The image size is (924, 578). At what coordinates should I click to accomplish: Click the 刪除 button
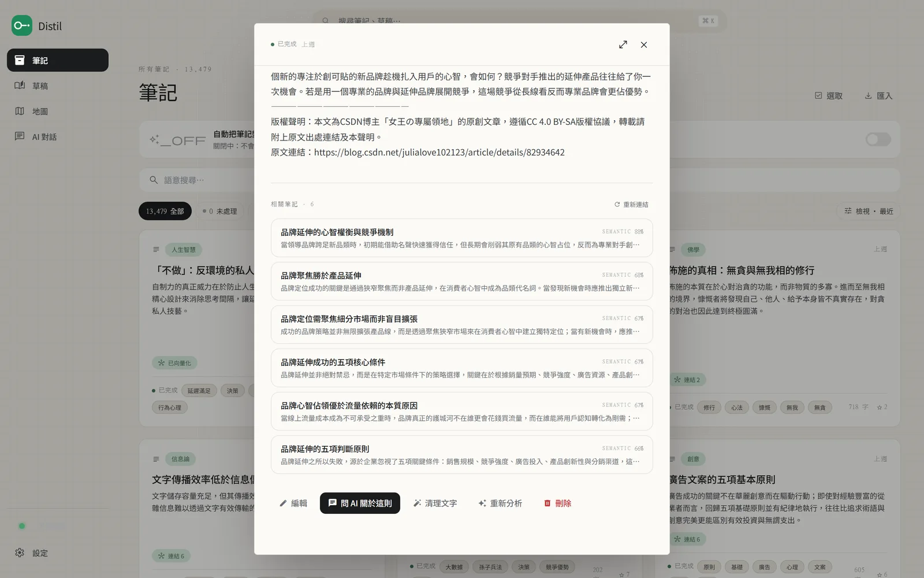point(557,503)
